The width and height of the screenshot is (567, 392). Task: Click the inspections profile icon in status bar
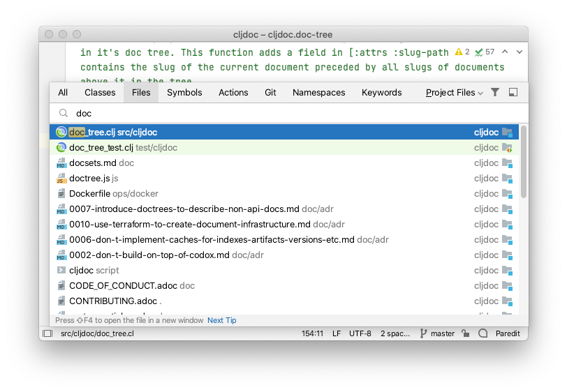click(x=483, y=333)
